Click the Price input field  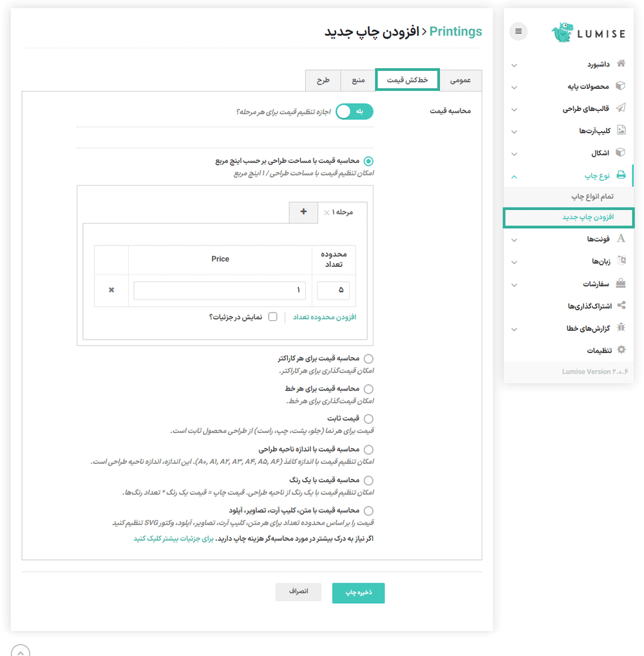(220, 290)
